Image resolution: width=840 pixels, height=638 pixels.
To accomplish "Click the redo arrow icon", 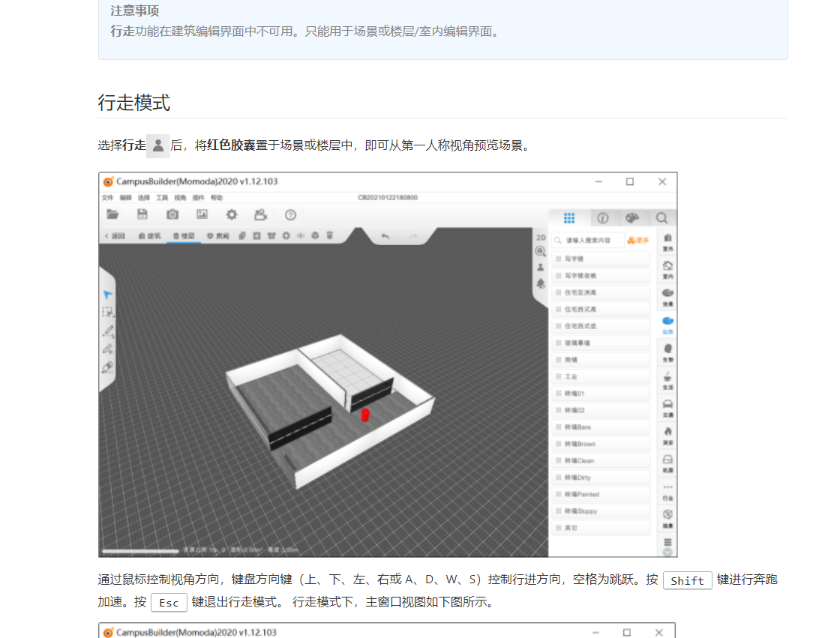I will pyautogui.click(x=413, y=235).
